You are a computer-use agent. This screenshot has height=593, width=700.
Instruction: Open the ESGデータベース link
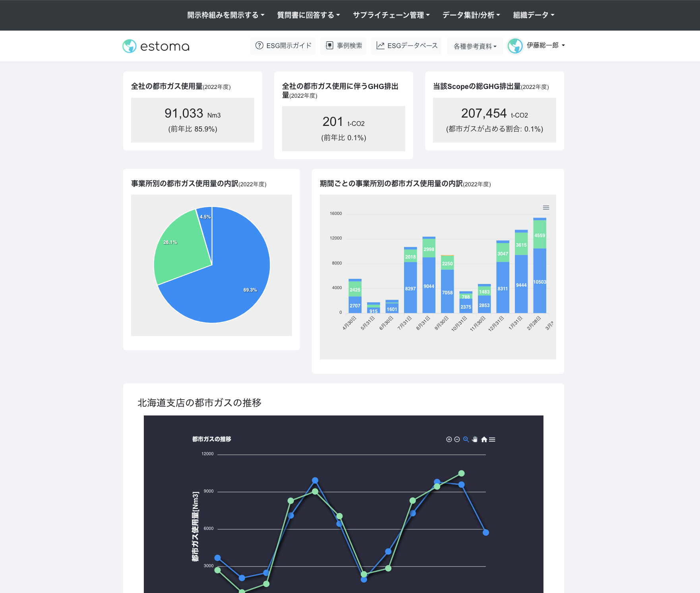pyautogui.click(x=406, y=46)
